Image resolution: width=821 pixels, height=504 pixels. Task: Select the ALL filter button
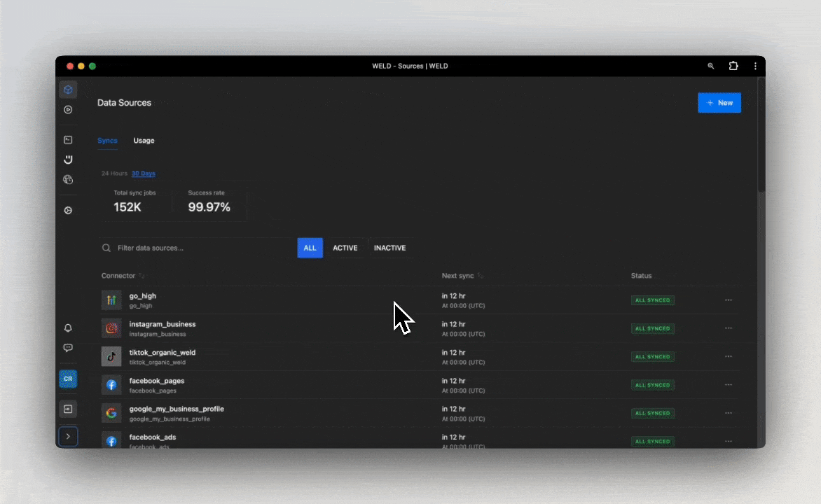coord(310,248)
